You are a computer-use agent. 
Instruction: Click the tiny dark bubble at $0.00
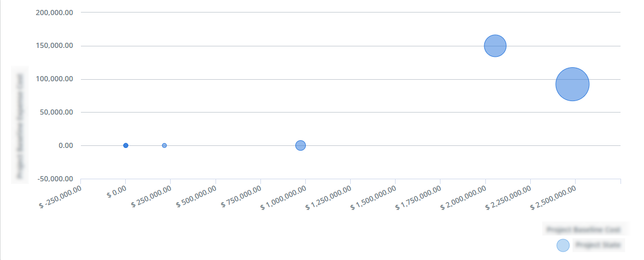[x=126, y=145]
